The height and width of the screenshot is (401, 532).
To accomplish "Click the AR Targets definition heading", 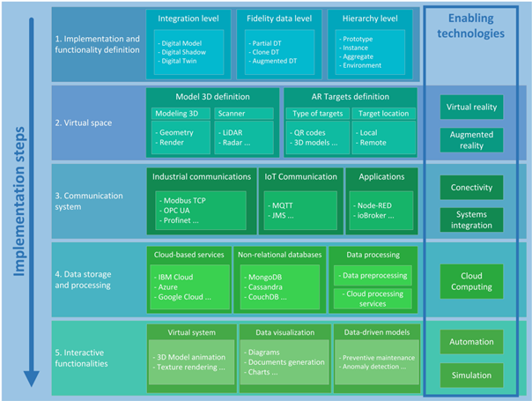I will tap(351, 97).
